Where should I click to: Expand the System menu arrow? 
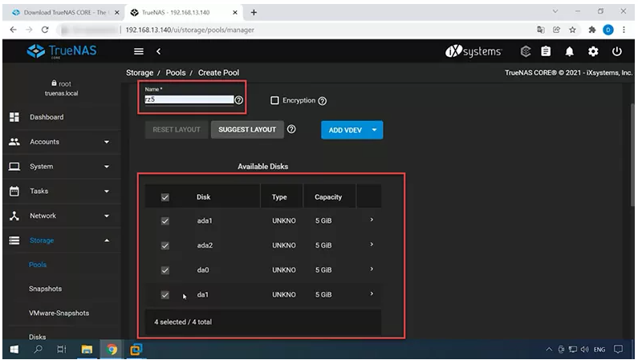click(107, 166)
